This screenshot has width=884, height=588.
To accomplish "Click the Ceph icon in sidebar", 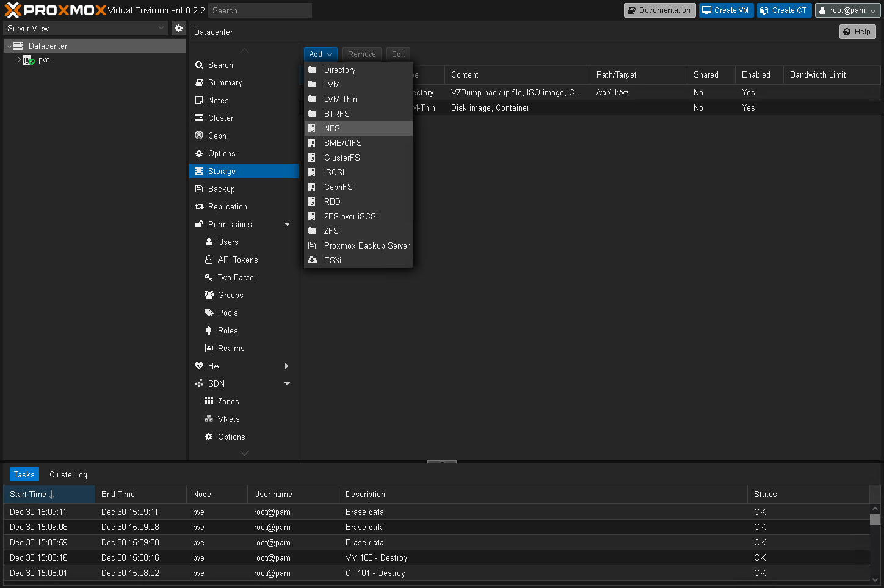I will pos(199,136).
